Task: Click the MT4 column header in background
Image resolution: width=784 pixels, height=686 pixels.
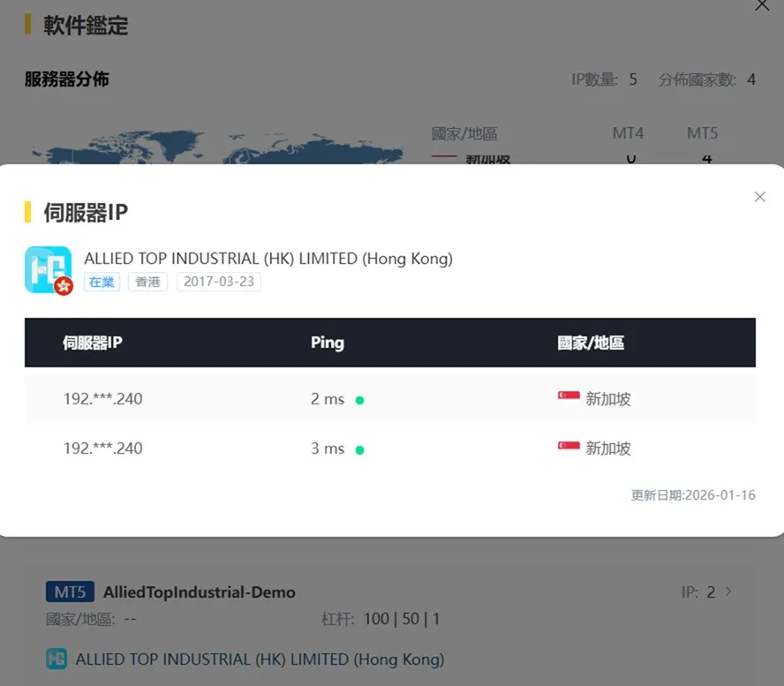Action: pyautogui.click(x=628, y=133)
